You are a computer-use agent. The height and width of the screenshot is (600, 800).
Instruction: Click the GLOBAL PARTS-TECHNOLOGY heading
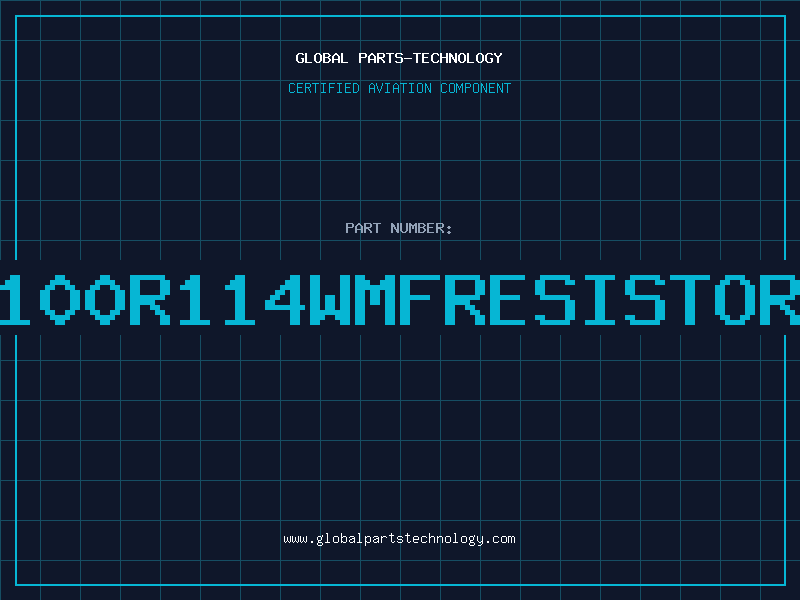click(x=399, y=58)
